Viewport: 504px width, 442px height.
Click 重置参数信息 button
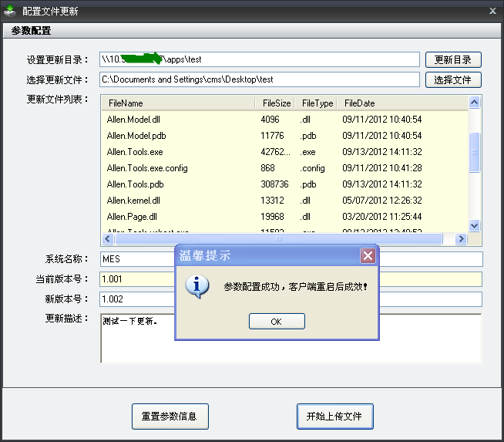pos(170,417)
